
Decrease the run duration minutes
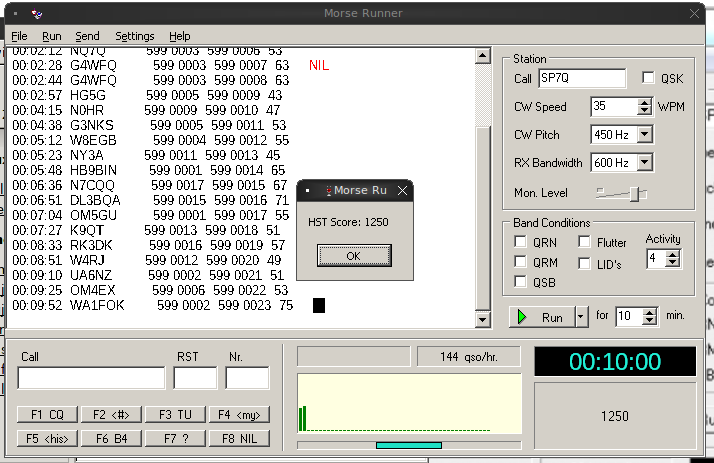pyautogui.click(x=651, y=321)
